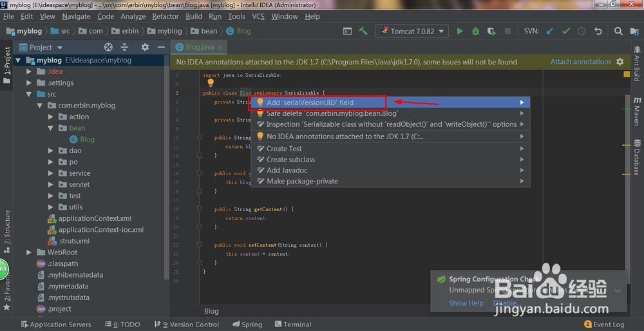Open the Ant Build side panel
Screen dimensions: 644x331
click(x=637, y=64)
